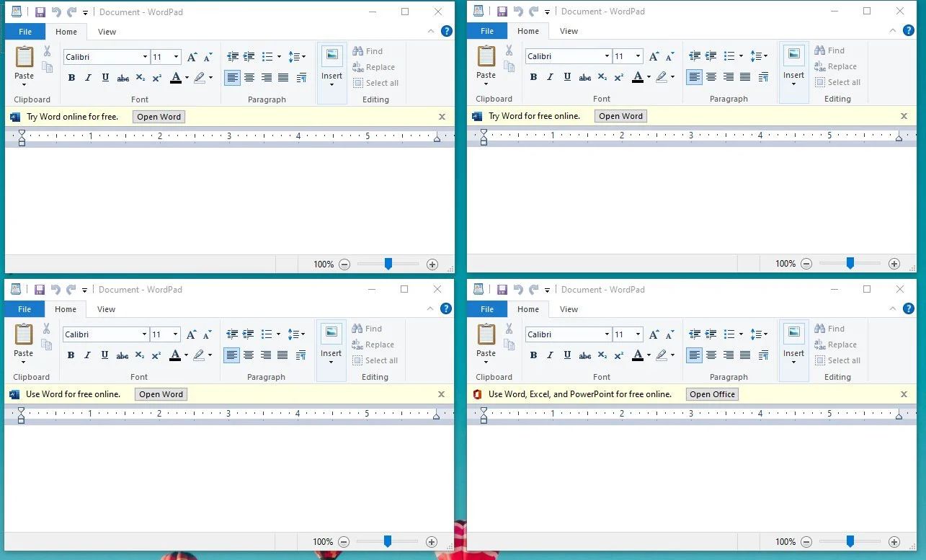Click Insert picture icon in 'Use Word for free' window
The width and height of the screenshot is (926, 560).
tap(331, 333)
